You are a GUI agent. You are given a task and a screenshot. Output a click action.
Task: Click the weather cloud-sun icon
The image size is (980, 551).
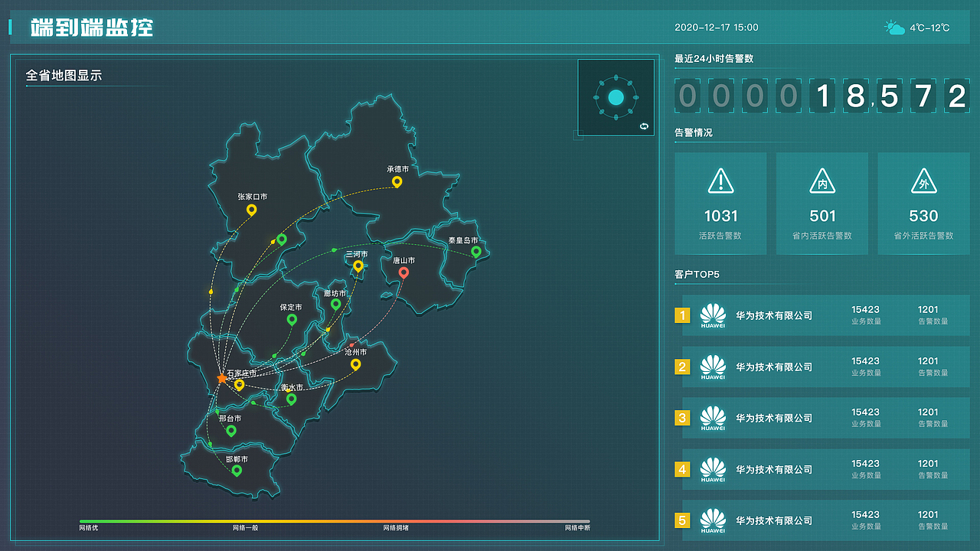[894, 28]
